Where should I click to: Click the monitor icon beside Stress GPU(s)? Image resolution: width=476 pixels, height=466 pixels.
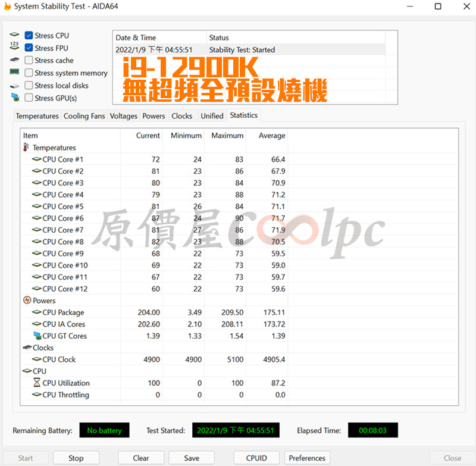(15, 97)
